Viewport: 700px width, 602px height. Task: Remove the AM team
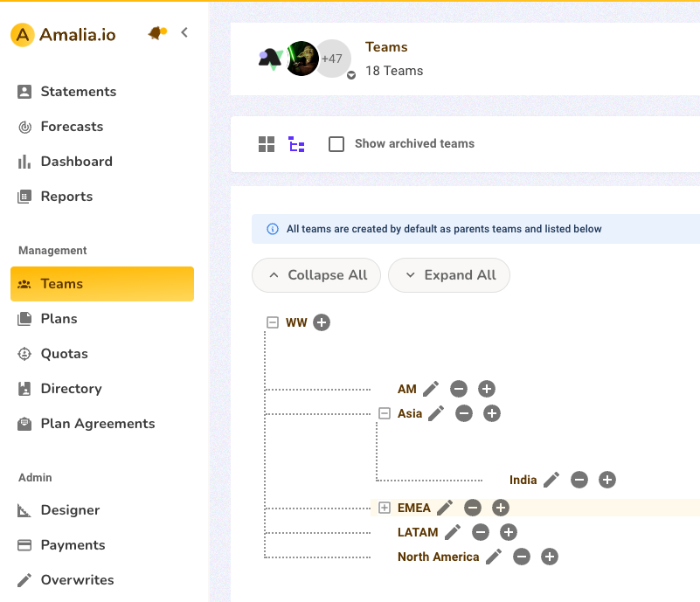[x=459, y=389]
